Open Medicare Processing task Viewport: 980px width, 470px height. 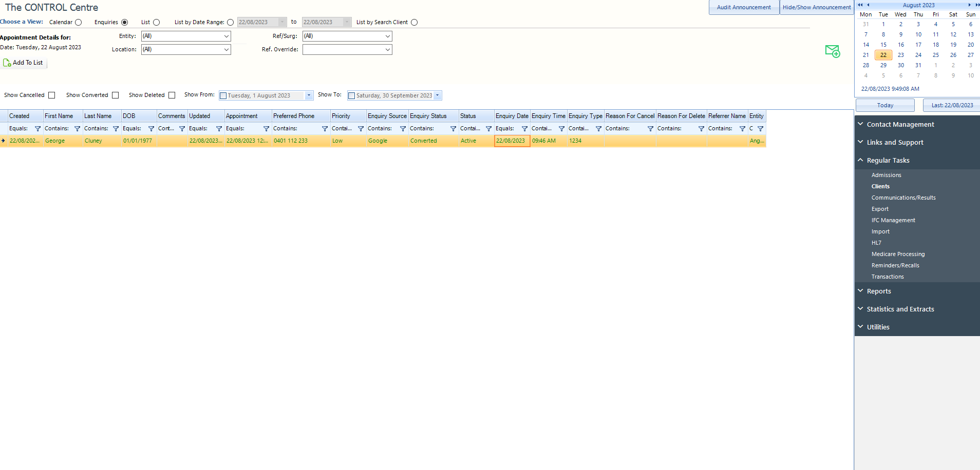click(x=898, y=254)
